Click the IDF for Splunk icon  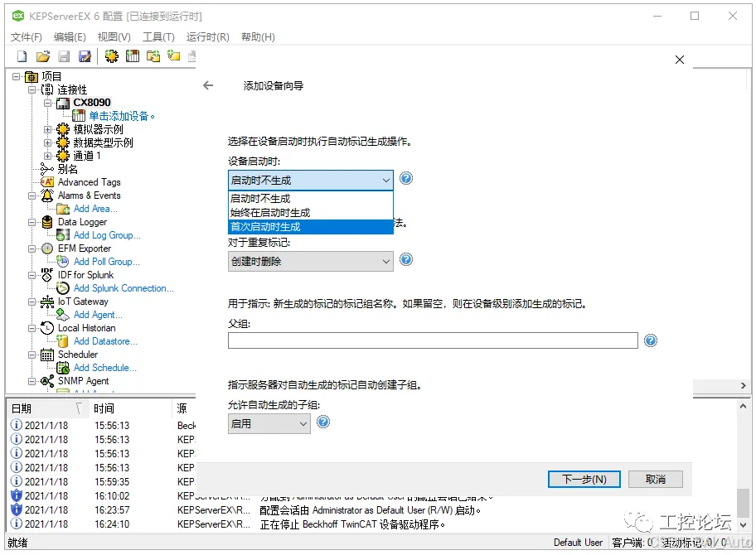click(46, 275)
